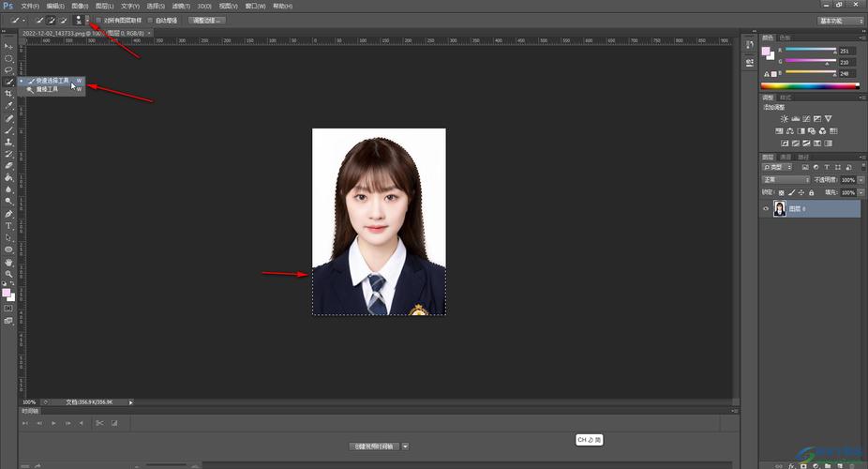Open timeline type dropdown arrow
The width and height of the screenshot is (868, 469).
[x=405, y=446]
